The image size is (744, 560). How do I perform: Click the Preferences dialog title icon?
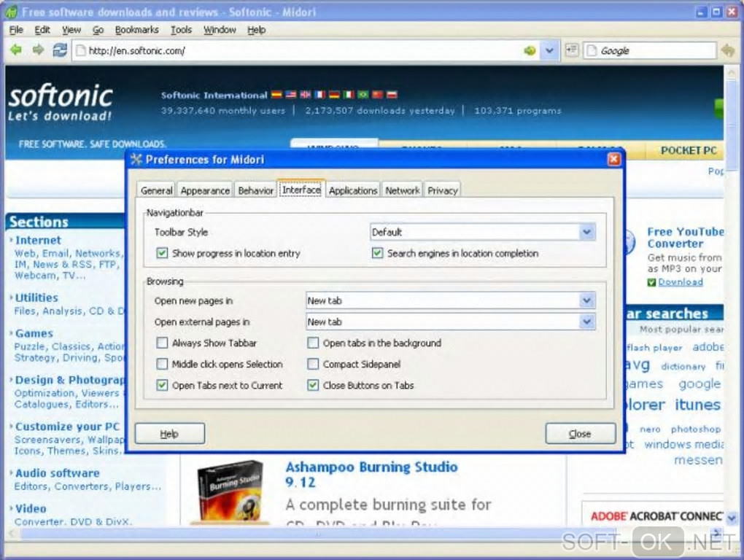[136, 159]
